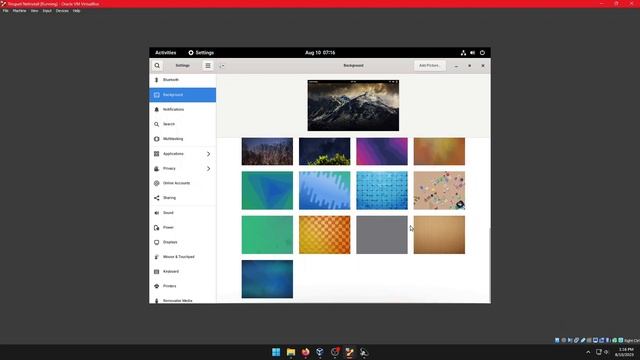This screenshot has width=640, height=360.
Task: Open Power settings
Action: coord(182,227)
